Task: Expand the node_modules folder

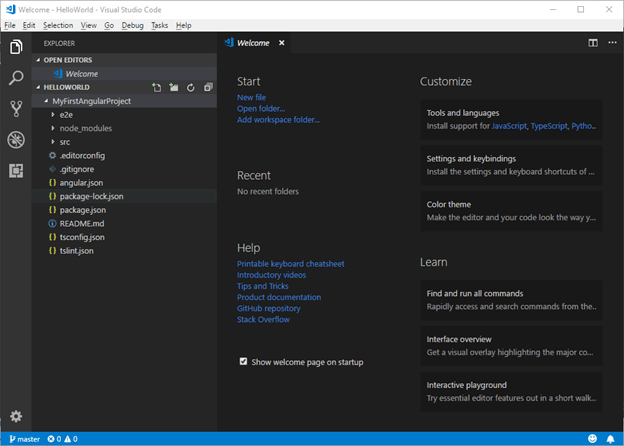Action: click(84, 128)
